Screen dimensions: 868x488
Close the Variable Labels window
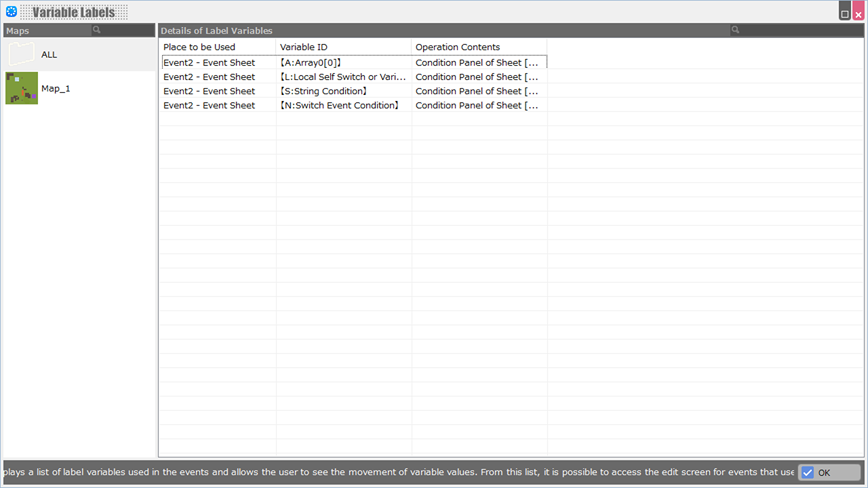tap(859, 14)
